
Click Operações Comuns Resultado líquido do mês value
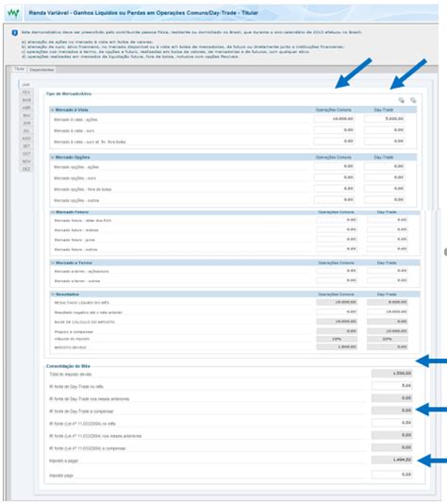tap(337, 302)
